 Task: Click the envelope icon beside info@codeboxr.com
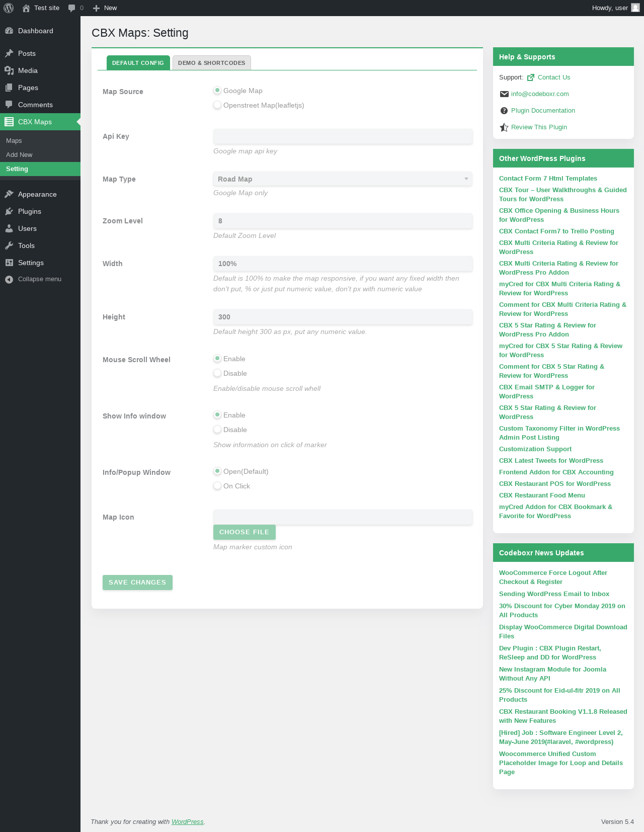[504, 94]
